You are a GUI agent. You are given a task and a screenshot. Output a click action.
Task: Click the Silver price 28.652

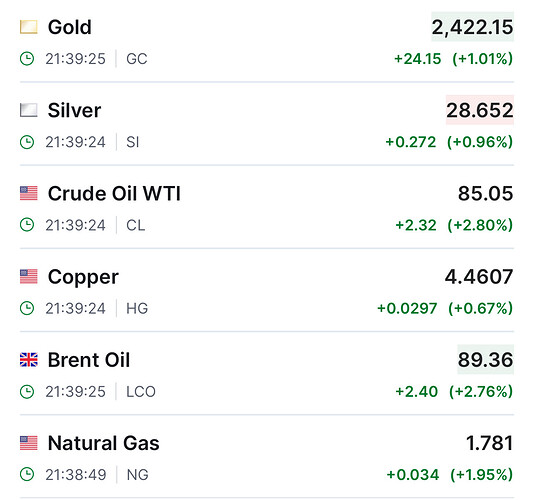[480, 110]
